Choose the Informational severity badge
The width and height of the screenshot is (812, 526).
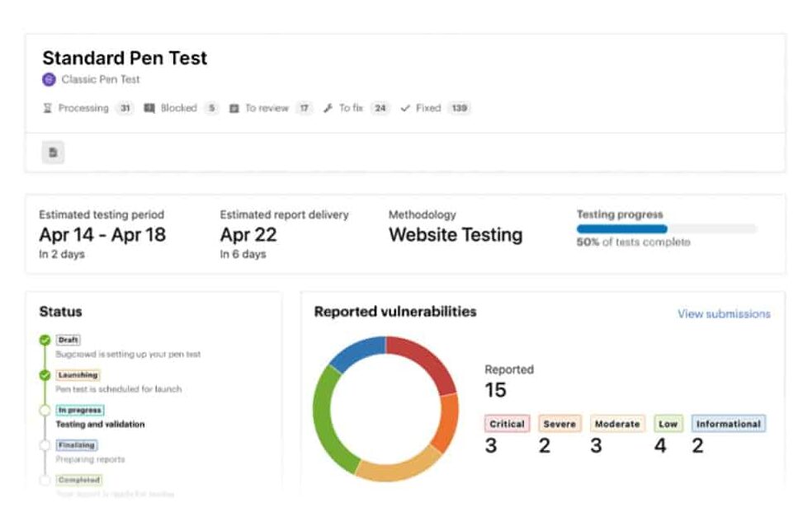click(728, 424)
